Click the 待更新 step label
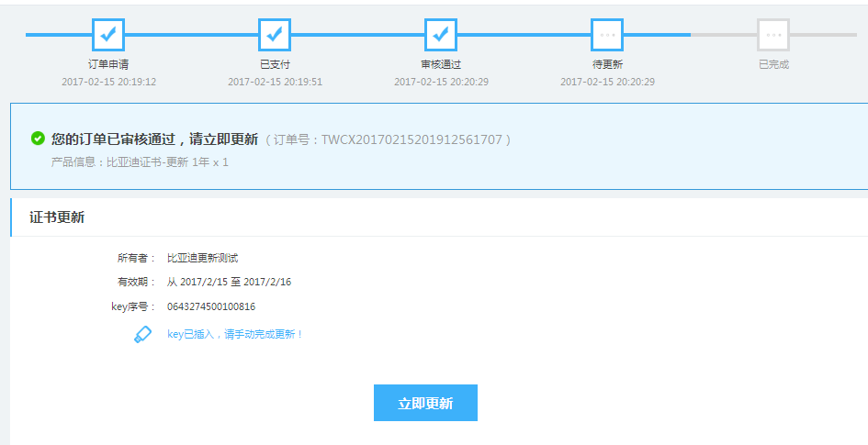 607,65
